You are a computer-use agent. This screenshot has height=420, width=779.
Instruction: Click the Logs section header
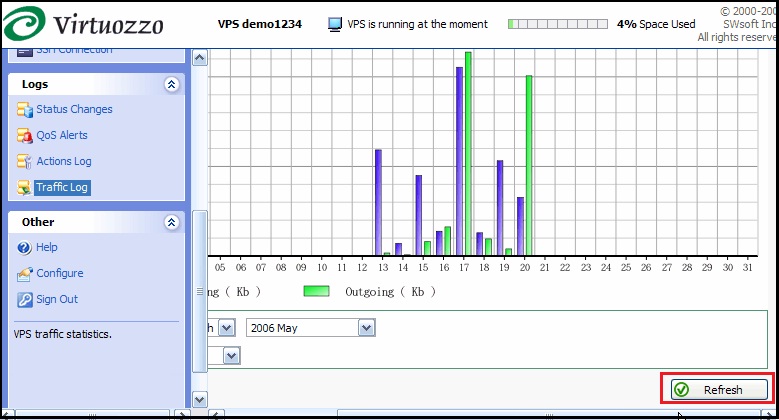(x=96, y=84)
